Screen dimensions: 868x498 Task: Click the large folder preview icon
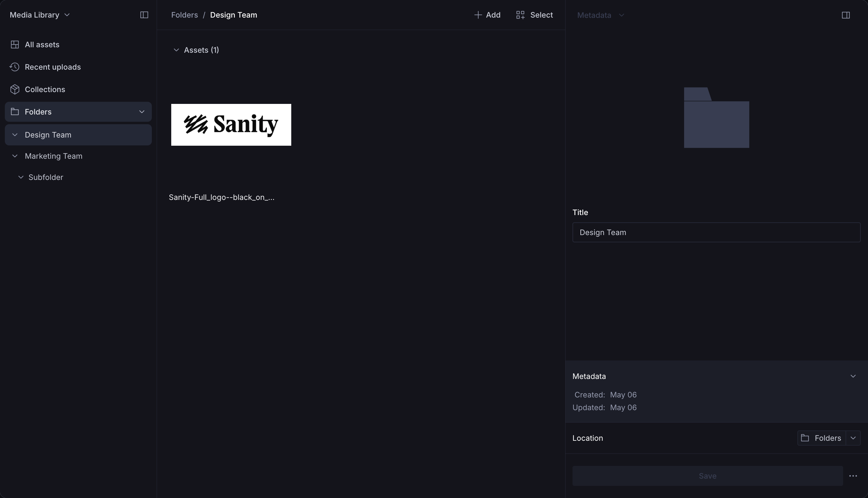click(716, 118)
